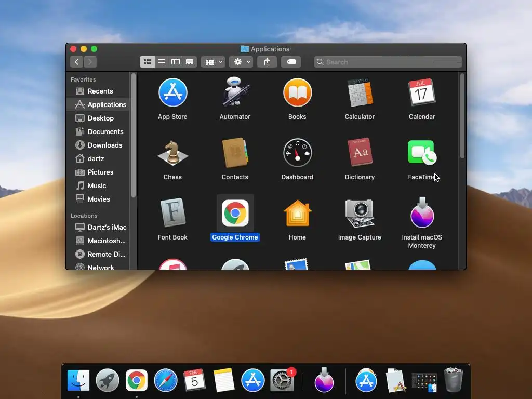
Task: Open Documents in the sidebar
Action: 98,131
